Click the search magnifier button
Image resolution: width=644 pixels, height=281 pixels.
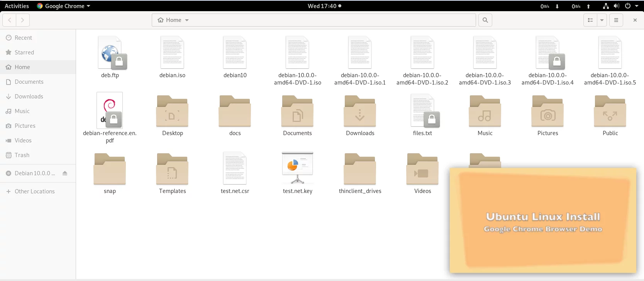485,20
